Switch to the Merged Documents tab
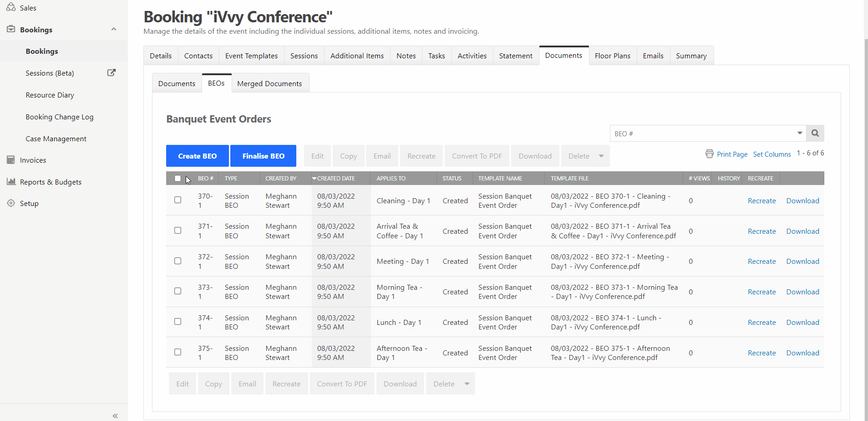The image size is (868, 421). [269, 83]
